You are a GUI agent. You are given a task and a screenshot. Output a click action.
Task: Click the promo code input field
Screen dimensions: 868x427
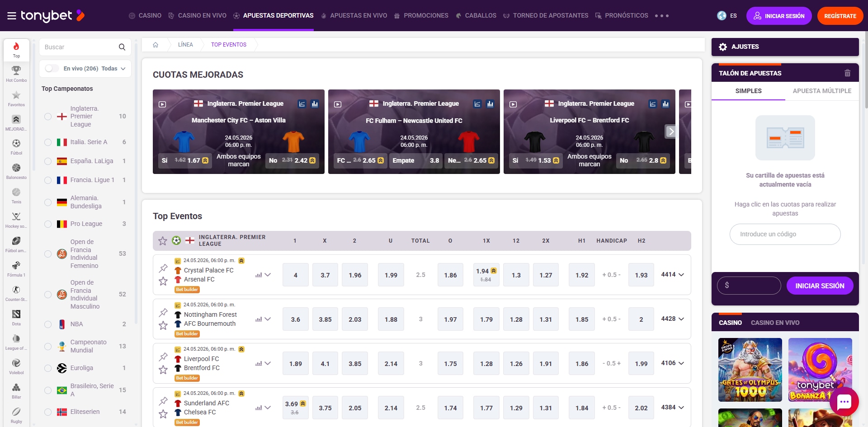[785, 235]
